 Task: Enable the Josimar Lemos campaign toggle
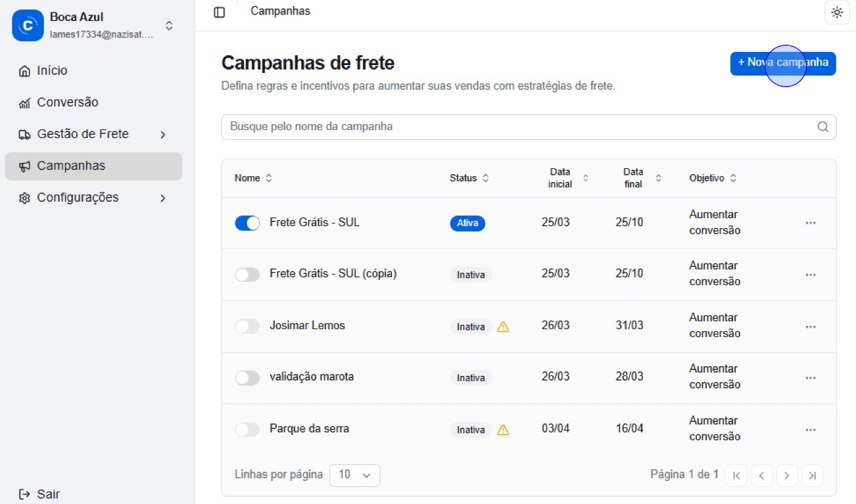click(247, 327)
